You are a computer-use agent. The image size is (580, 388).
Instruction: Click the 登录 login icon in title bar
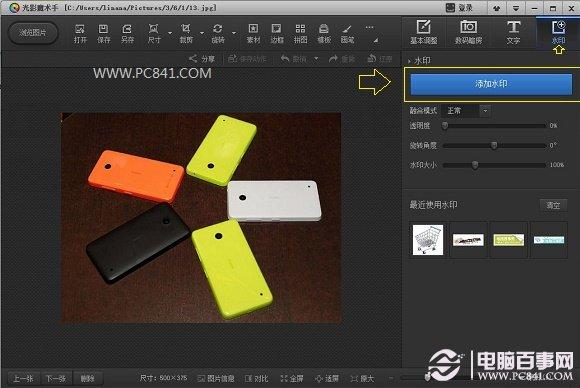coord(460,8)
